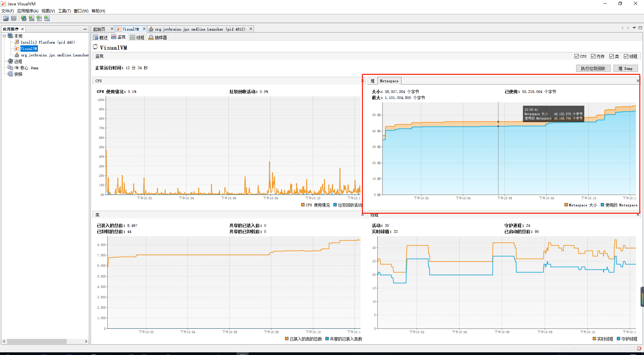
Task: Click the VM 核心 dump icon
Action: [10, 68]
